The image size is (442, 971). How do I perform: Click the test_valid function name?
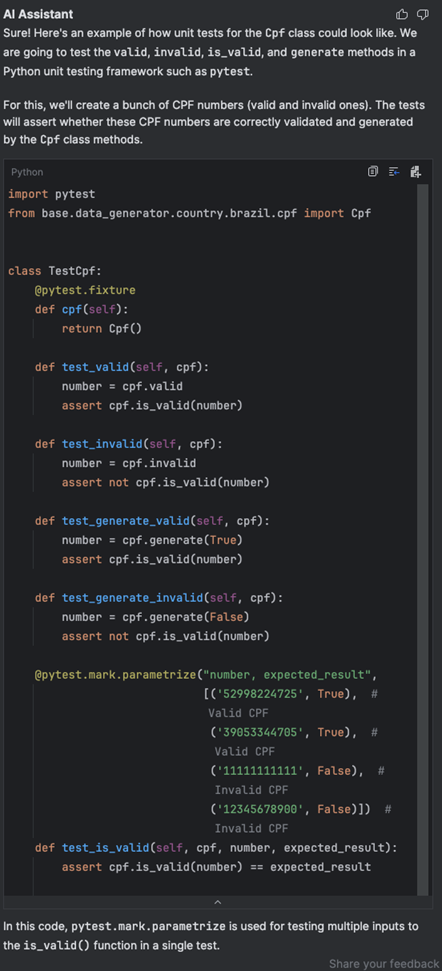[95, 367]
